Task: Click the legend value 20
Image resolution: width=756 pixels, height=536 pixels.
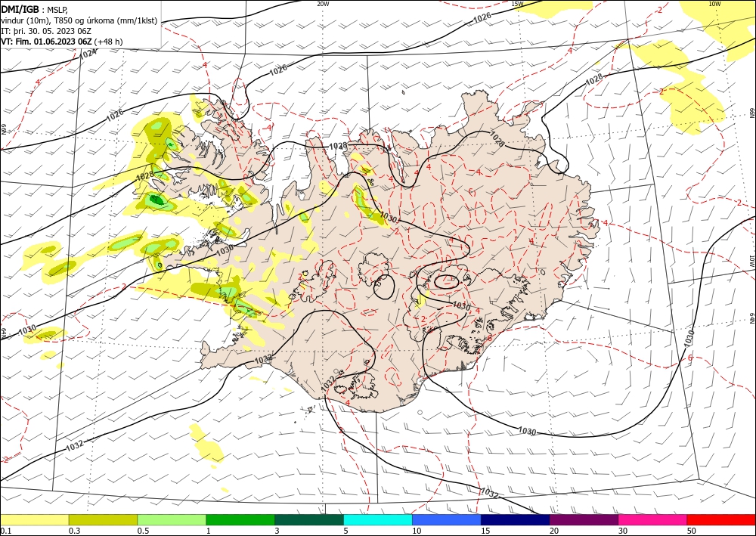Action: point(554,531)
